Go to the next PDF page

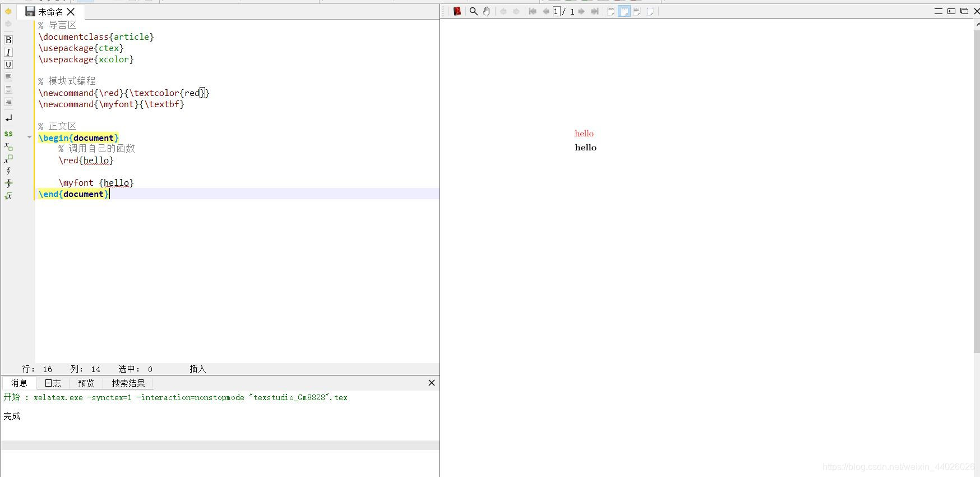581,11
